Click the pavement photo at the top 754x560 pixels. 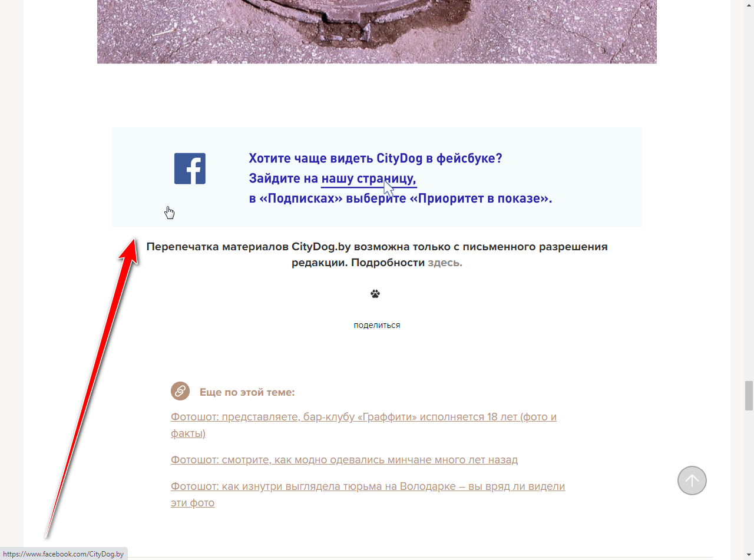[377, 31]
